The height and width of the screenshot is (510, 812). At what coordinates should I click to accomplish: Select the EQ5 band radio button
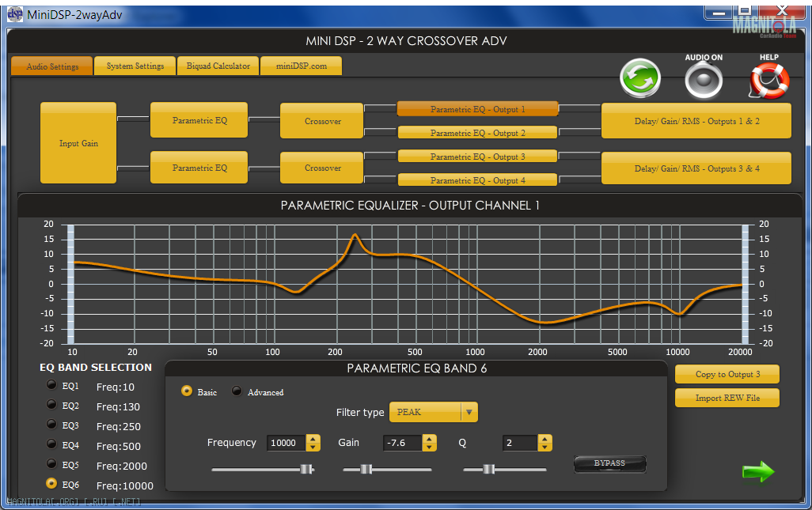(51, 463)
